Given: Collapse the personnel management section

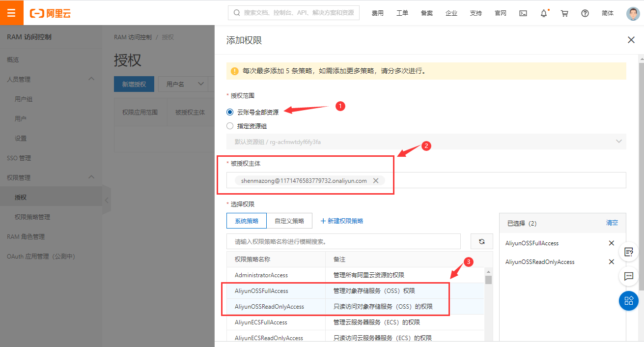Looking at the screenshot, I should point(91,79).
